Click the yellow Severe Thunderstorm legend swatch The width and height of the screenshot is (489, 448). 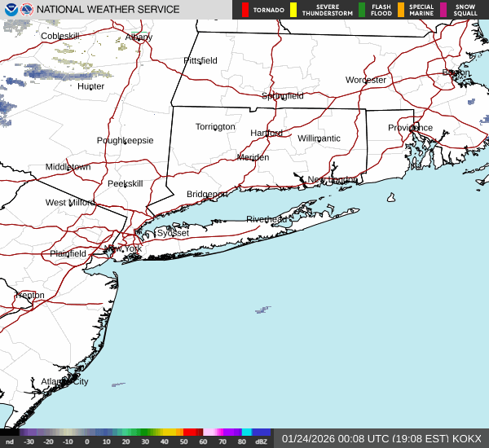click(293, 10)
